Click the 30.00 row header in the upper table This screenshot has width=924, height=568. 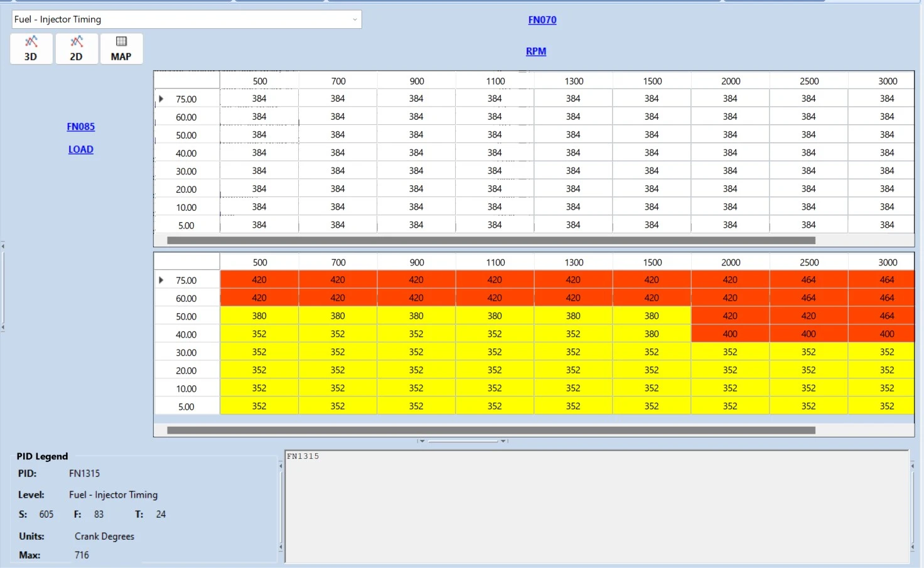coord(186,171)
